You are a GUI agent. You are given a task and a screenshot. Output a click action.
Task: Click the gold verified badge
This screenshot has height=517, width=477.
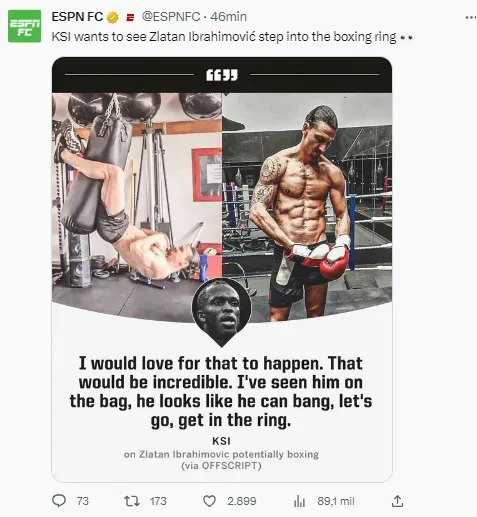click(113, 17)
